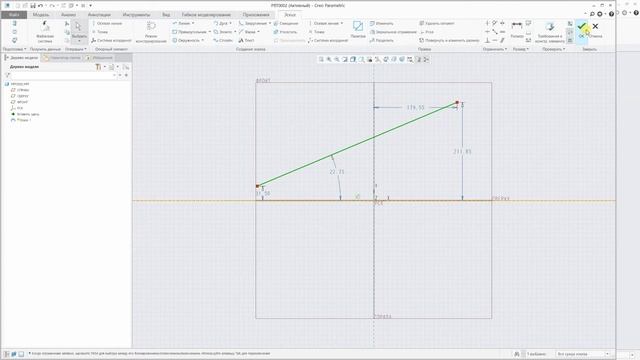Switch to the Model Tree (Дерево модели) panel tab
The width and height of the screenshot is (640, 360).
coord(21,58)
